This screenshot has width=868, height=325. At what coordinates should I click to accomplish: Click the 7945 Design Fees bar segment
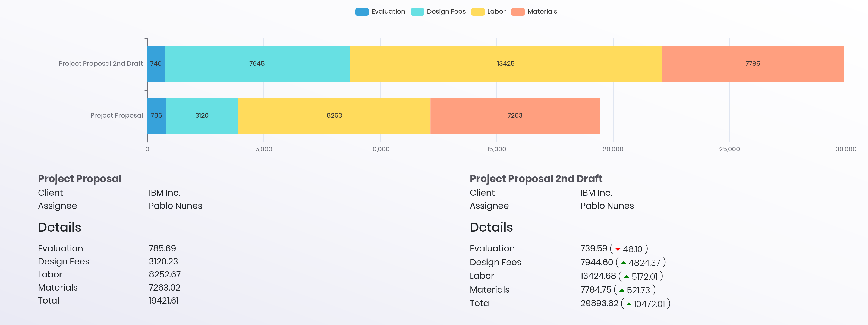(x=257, y=64)
